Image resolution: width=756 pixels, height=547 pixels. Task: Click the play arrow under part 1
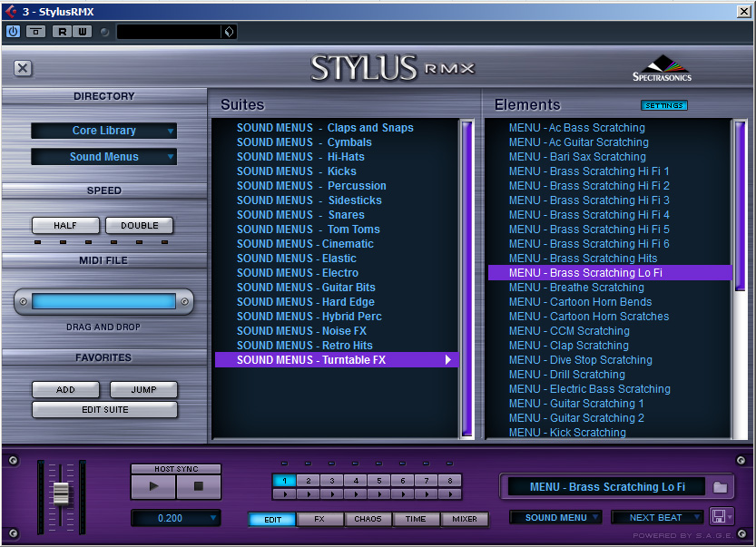point(284,494)
